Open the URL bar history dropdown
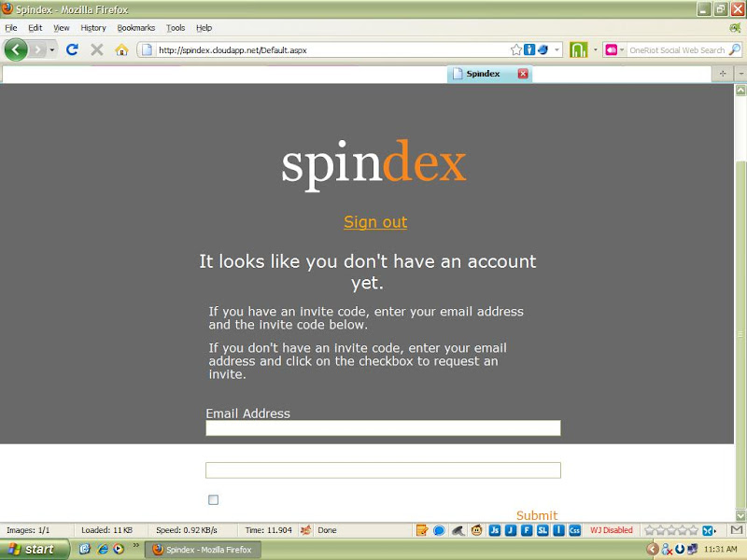Image resolution: width=747 pixels, height=560 pixels. [x=557, y=50]
